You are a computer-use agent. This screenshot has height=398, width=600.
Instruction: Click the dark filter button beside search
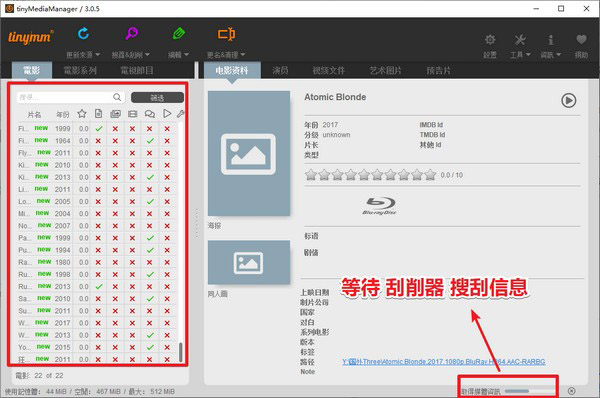pyautogui.click(x=157, y=98)
